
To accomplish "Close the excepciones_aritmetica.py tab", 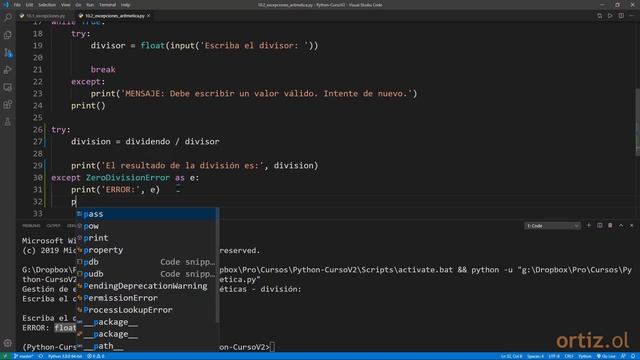I will (x=149, y=16).
